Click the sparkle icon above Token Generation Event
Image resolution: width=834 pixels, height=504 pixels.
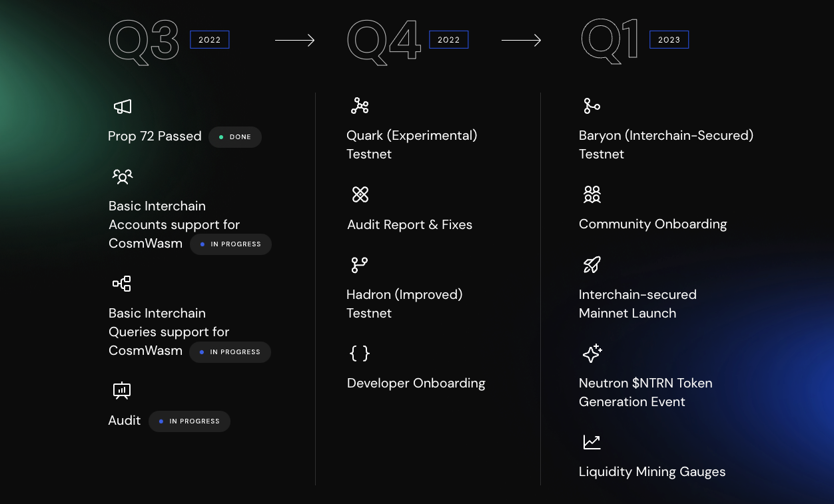[592, 354]
